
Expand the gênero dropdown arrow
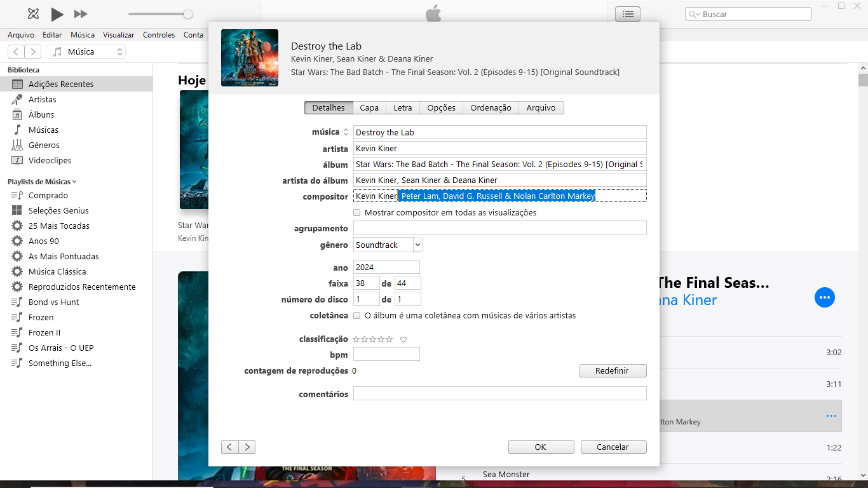click(417, 245)
